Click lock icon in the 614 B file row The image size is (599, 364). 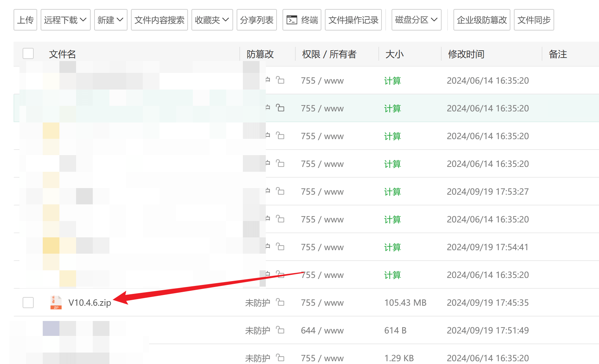280,330
